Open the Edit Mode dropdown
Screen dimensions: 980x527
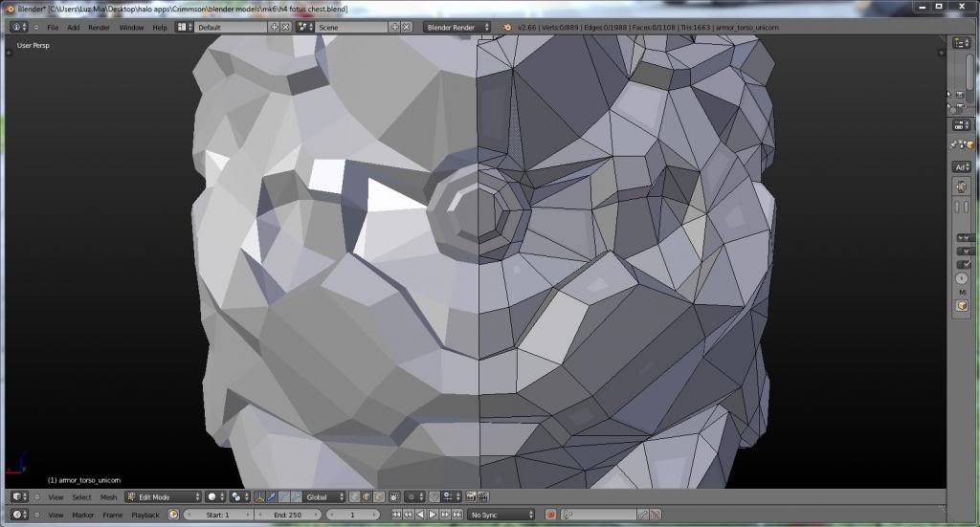pos(163,497)
